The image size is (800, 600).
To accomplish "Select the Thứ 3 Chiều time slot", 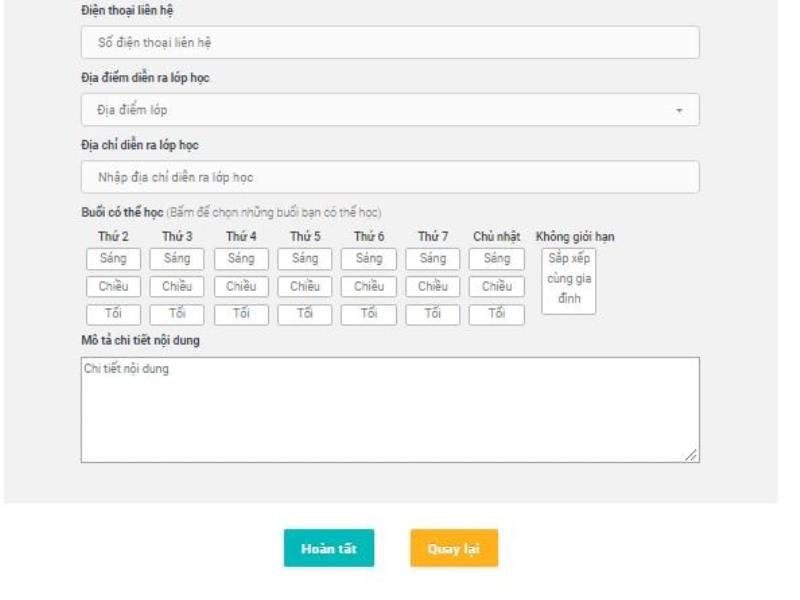I will tap(177, 287).
